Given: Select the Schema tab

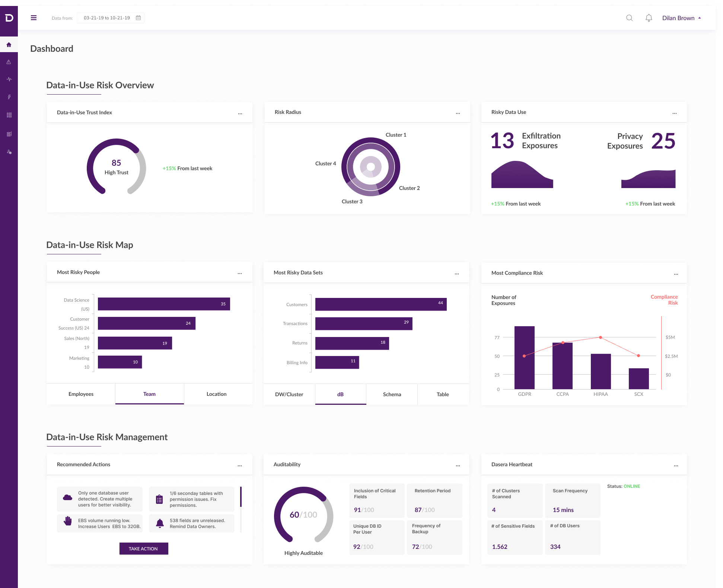Looking at the screenshot, I should point(392,394).
